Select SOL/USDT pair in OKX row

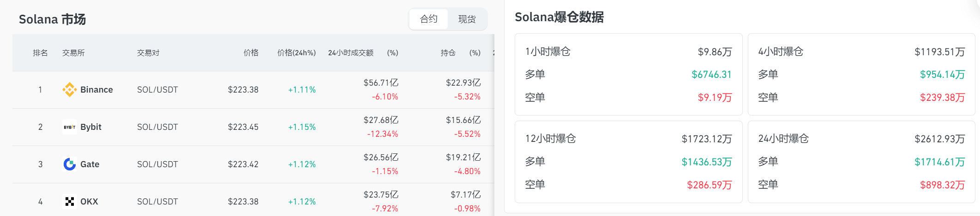(x=157, y=201)
